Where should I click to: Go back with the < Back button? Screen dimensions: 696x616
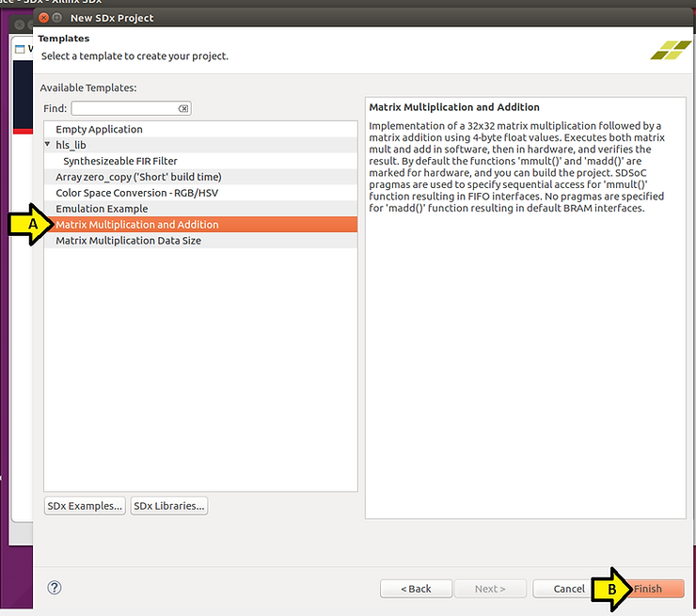[x=416, y=589]
